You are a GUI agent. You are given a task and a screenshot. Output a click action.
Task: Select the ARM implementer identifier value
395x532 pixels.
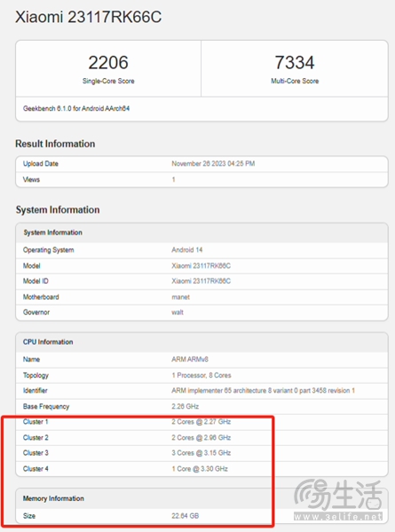pos(263,390)
